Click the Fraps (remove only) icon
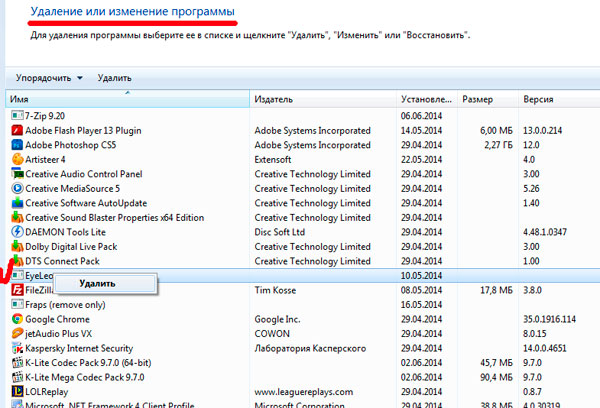 pos(17,305)
